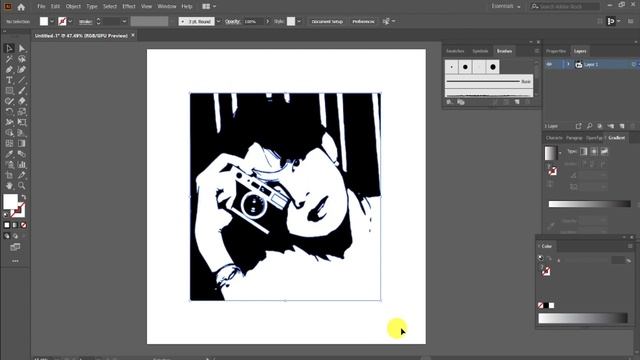
Task: Click the gradient slider bar
Action: pyautogui.click(x=589, y=204)
